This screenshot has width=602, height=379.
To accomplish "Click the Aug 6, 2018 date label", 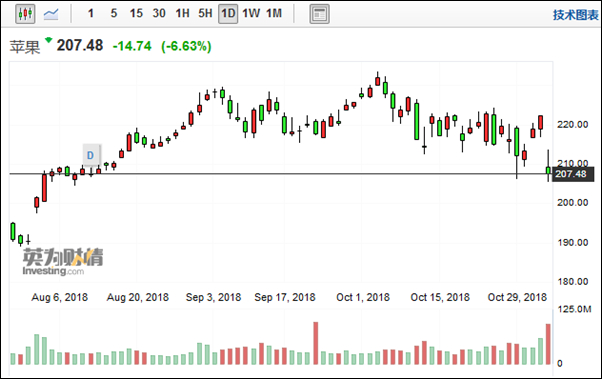I will pos(60,297).
